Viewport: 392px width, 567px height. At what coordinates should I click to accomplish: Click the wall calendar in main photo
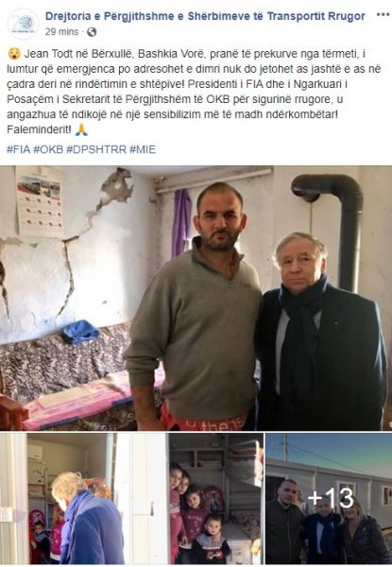40,202
